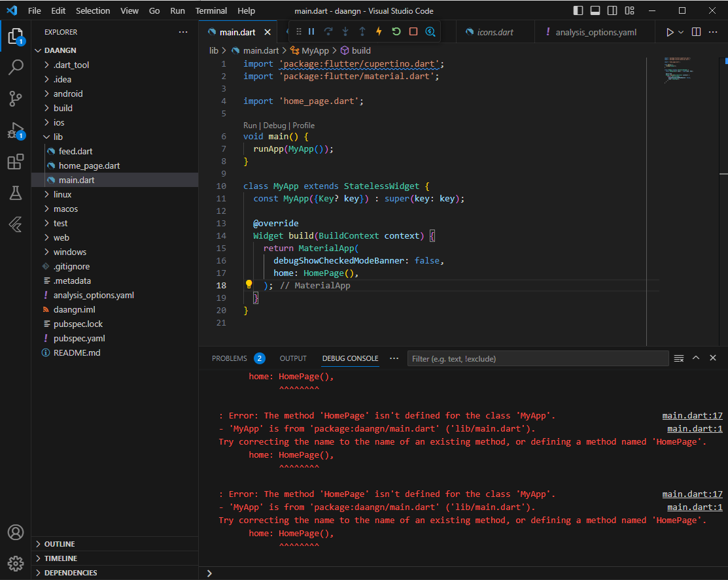
Task: Open first main.dart:17 error link
Action: pyautogui.click(x=692, y=416)
